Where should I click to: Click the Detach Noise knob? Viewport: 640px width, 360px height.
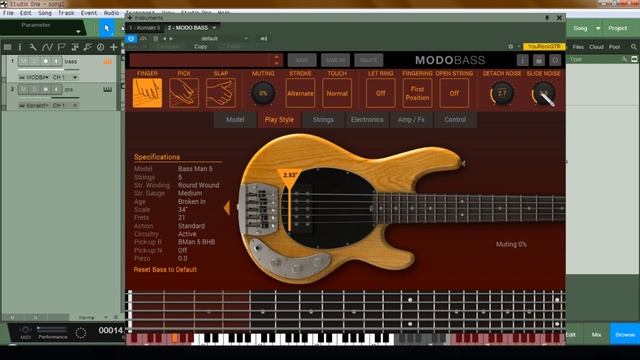coord(502,93)
